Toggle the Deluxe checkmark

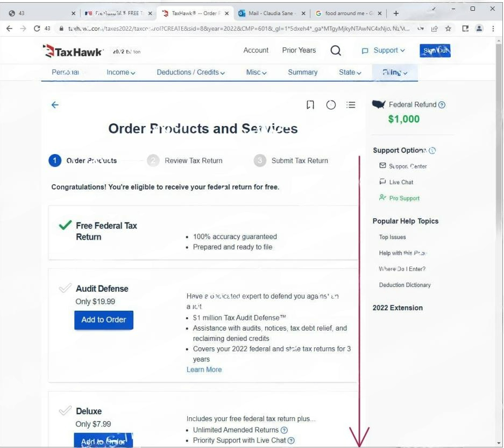(x=65, y=410)
